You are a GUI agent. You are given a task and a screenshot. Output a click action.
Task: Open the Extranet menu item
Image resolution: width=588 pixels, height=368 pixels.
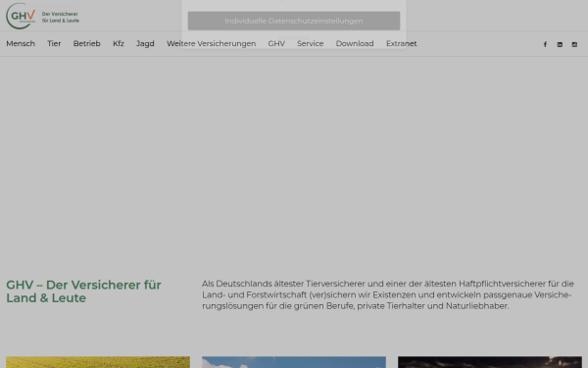(401, 43)
